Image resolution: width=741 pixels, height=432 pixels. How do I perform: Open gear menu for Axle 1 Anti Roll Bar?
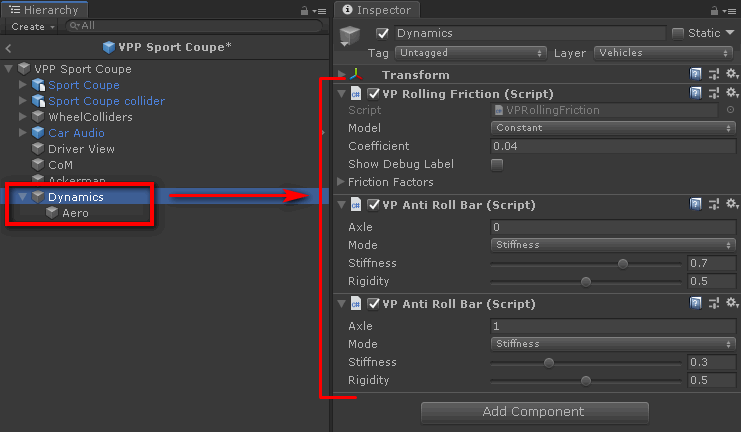coord(732,302)
